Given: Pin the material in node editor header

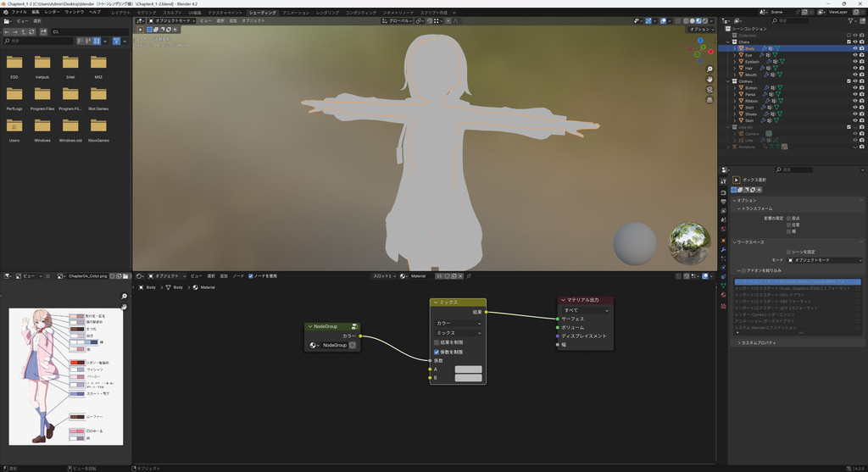Looking at the screenshot, I should click(469, 276).
